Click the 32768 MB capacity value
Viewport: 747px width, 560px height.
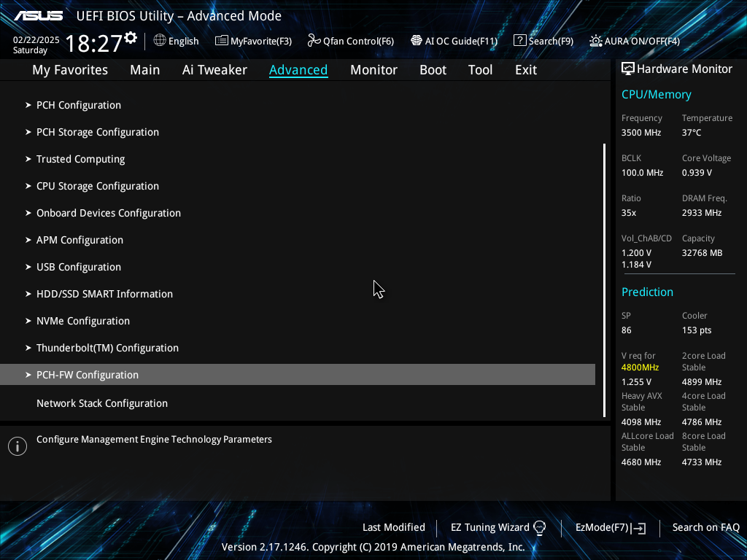(702, 253)
